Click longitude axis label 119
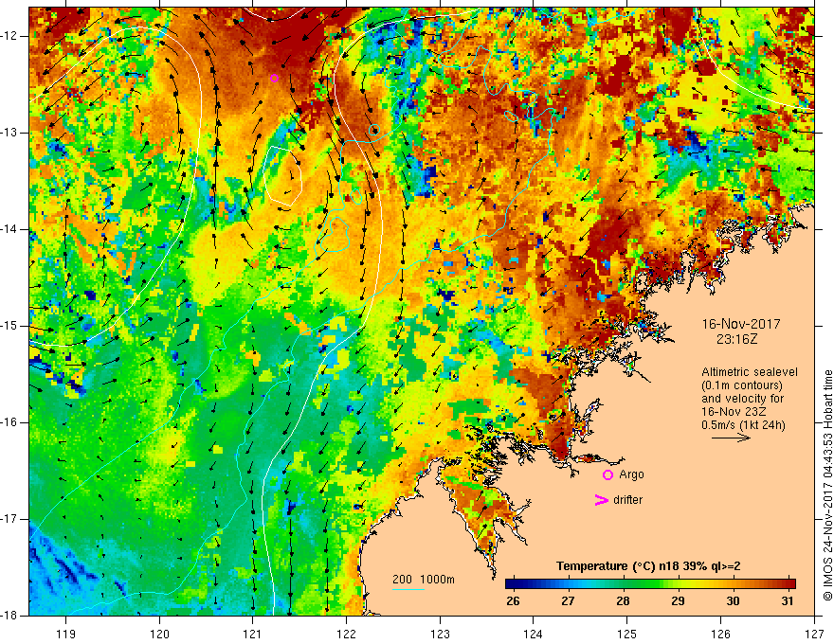The image size is (834, 644). [x=66, y=634]
